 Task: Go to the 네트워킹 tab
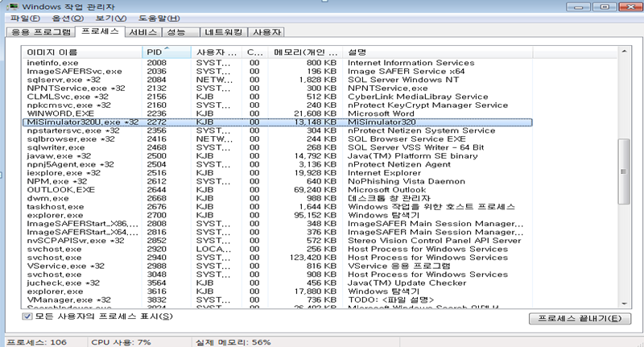click(x=218, y=32)
